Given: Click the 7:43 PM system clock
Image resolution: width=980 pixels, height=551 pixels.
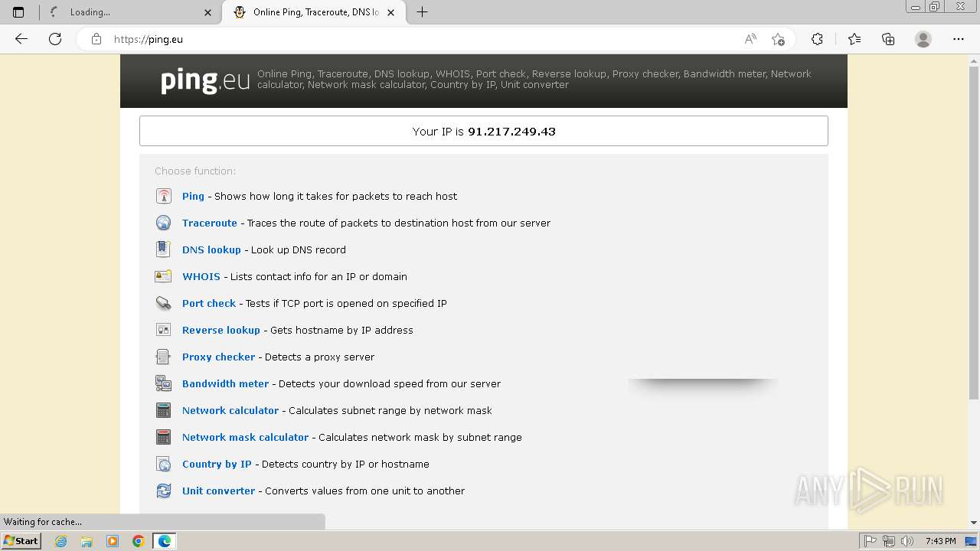Looking at the screenshot, I should [941, 541].
